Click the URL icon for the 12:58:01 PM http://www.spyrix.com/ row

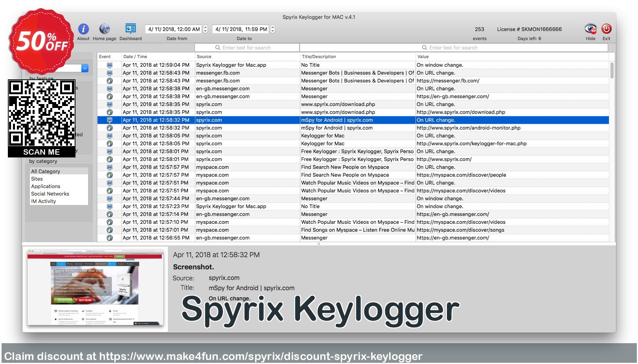point(110,159)
